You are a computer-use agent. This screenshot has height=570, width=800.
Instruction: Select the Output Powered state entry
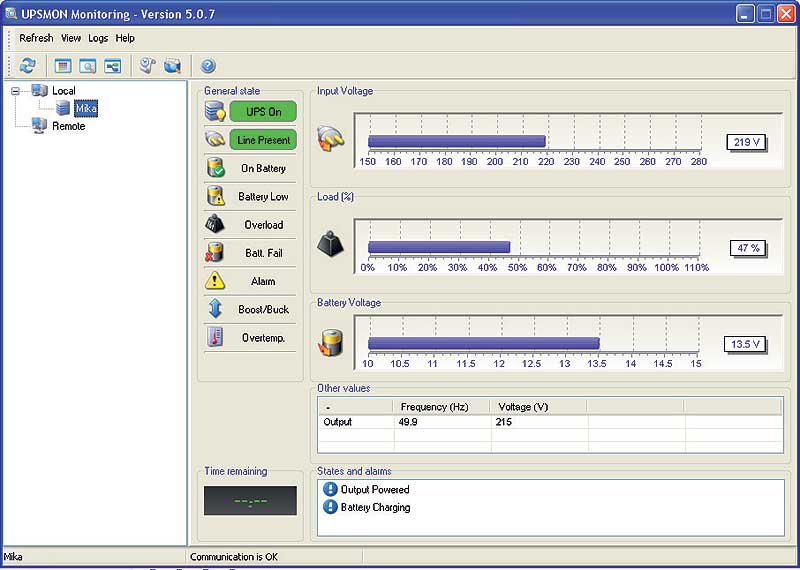click(375, 489)
